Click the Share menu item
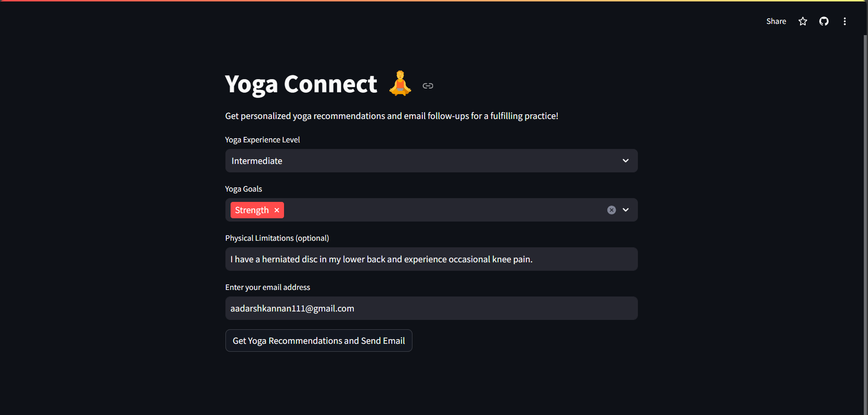 (776, 21)
